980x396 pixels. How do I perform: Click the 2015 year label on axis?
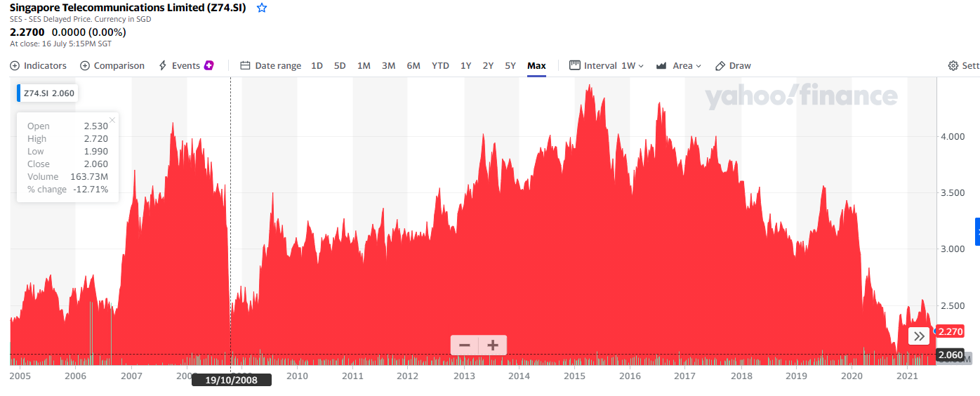574,376
